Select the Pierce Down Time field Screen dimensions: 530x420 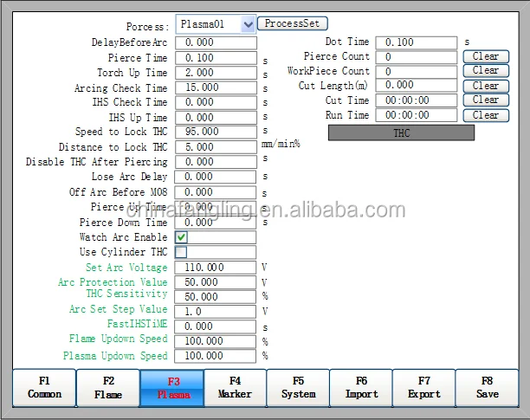216,223
